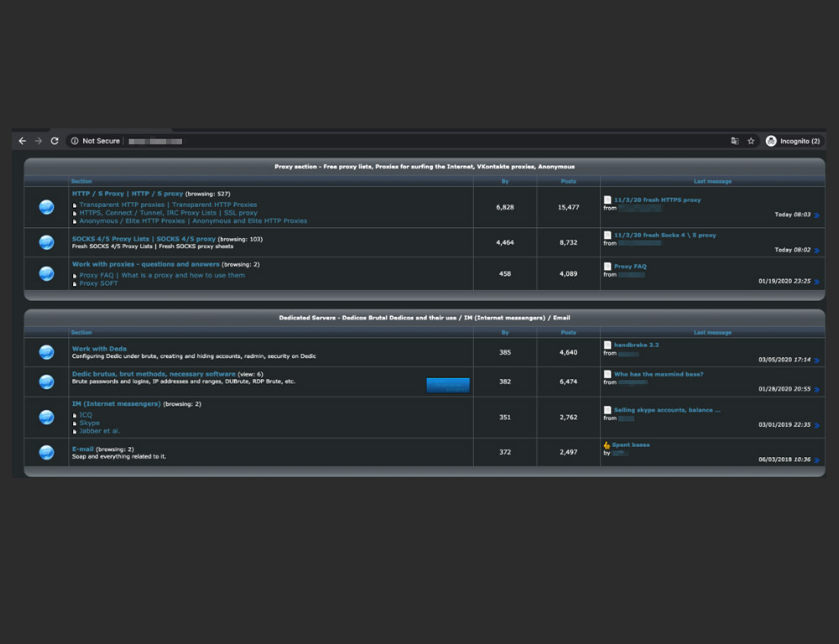Open Transparent HTTP proxies subforum

122,205
